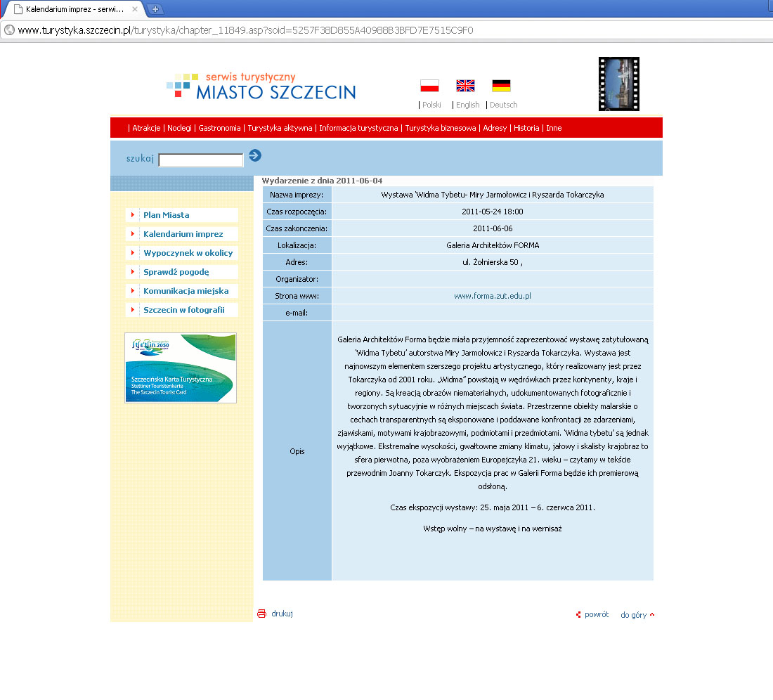773x700 pixels.
Task: Click the red arrow beside Sprawdź pogodę
Action: 133,271
